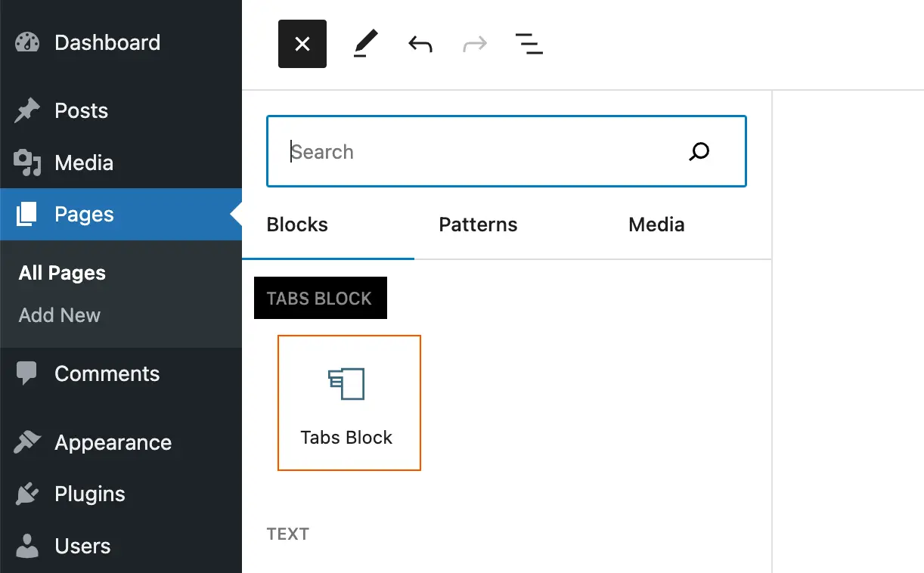This screenshot has width=924, height=573.
Task: Switch to edit mode with the pencil icon
Action: 365,44
